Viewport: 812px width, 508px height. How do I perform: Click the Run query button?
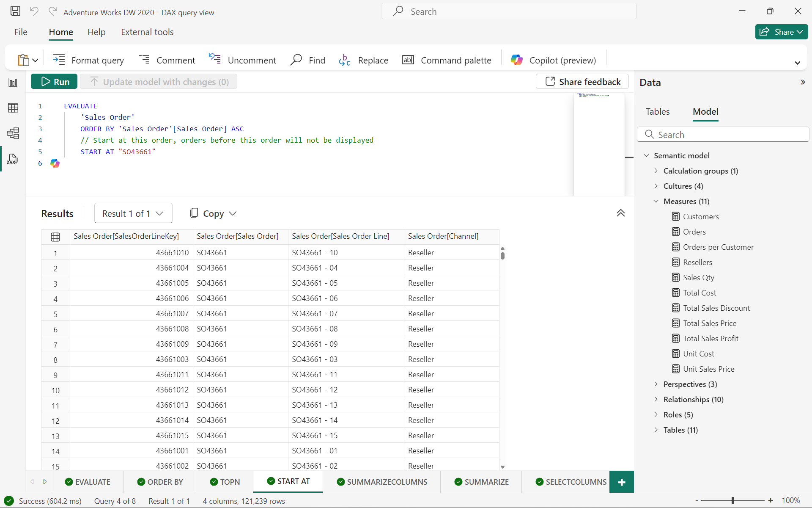tap(55, 81)
